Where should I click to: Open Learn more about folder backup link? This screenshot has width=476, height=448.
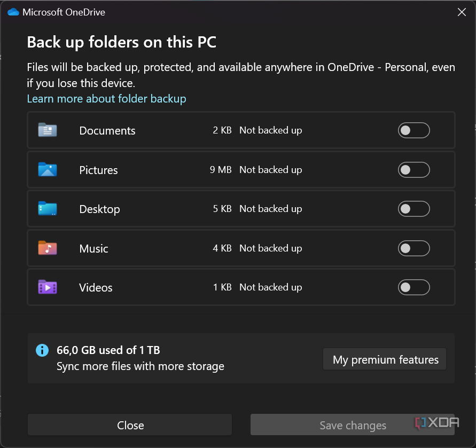106,99
